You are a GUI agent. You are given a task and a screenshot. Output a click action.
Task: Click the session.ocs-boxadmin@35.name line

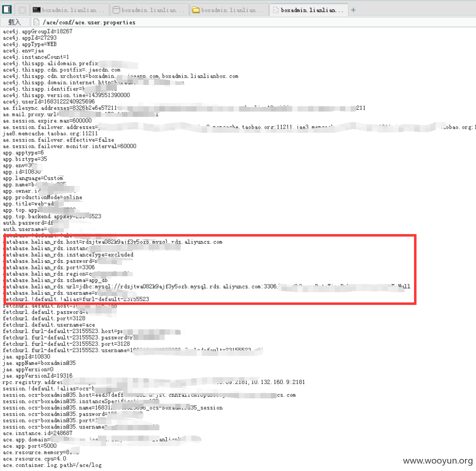click(113, 408)
